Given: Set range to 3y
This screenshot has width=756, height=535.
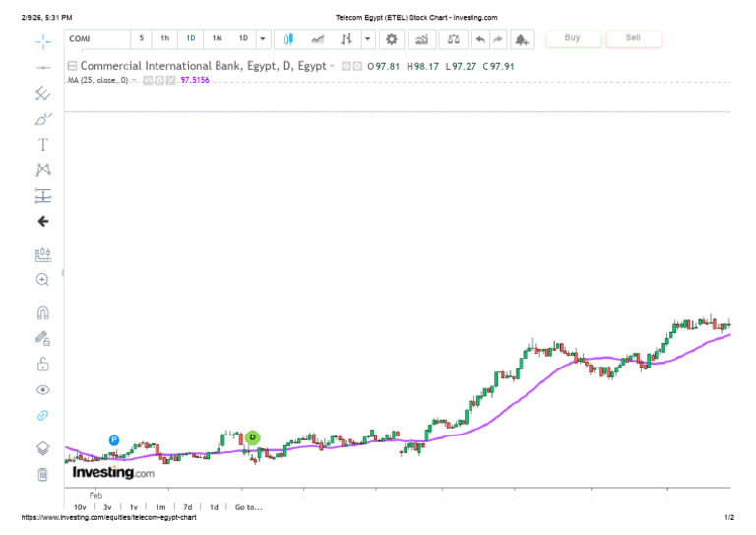Looking at the screenshot, I should pyautogui.click(x=107, y=507).
